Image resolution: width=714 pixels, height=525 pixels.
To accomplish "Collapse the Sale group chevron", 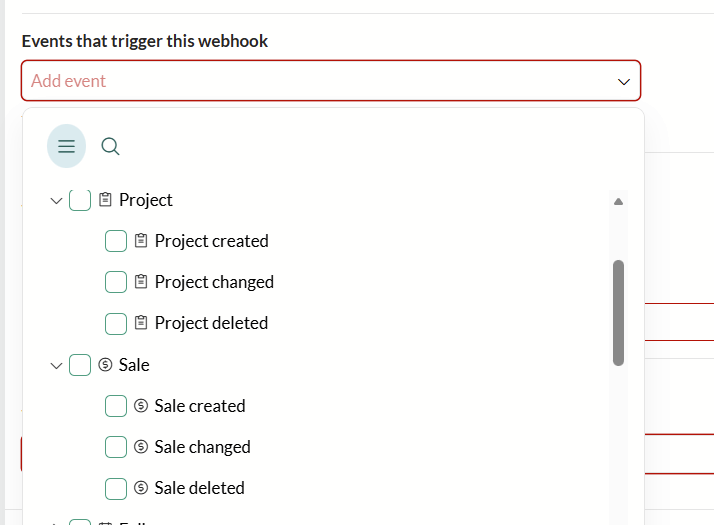I will 56,366.
